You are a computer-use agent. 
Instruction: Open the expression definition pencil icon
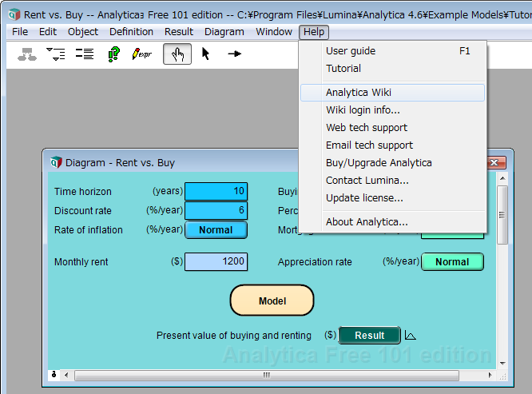click(142, 54)
